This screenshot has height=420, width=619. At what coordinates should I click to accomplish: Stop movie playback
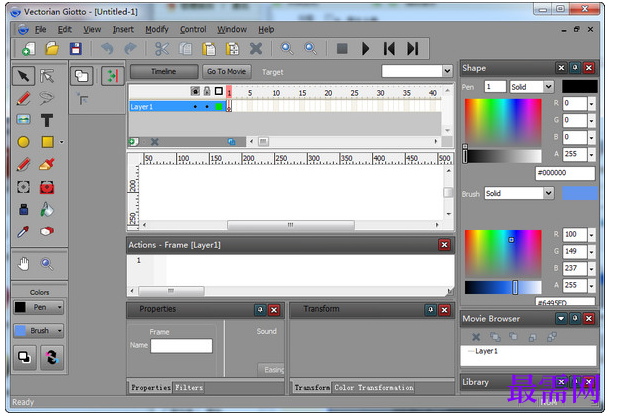pyautogui.click(x=342, y=49)
